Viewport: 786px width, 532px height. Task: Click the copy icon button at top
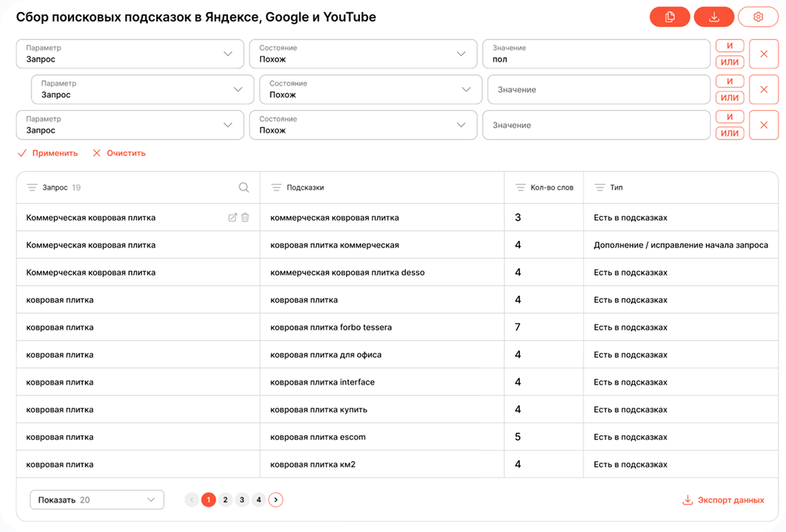(x=670, y=17)
